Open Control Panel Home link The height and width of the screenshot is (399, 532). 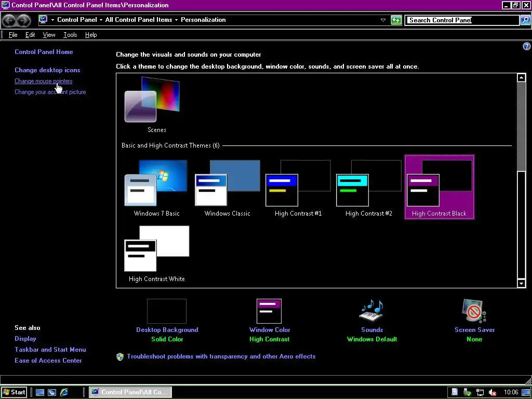(x=44, y=52)
